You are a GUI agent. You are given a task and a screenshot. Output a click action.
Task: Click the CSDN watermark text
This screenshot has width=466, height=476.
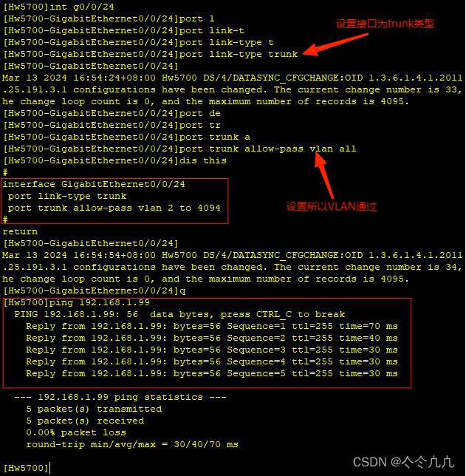tap(403, 462)
